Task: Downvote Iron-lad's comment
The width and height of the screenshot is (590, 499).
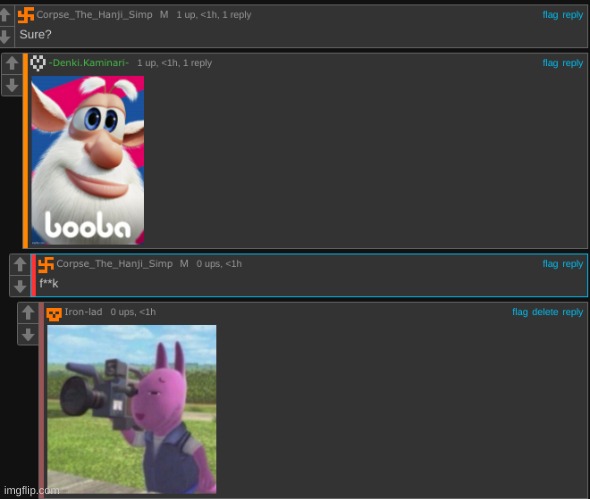Action: 28,335
